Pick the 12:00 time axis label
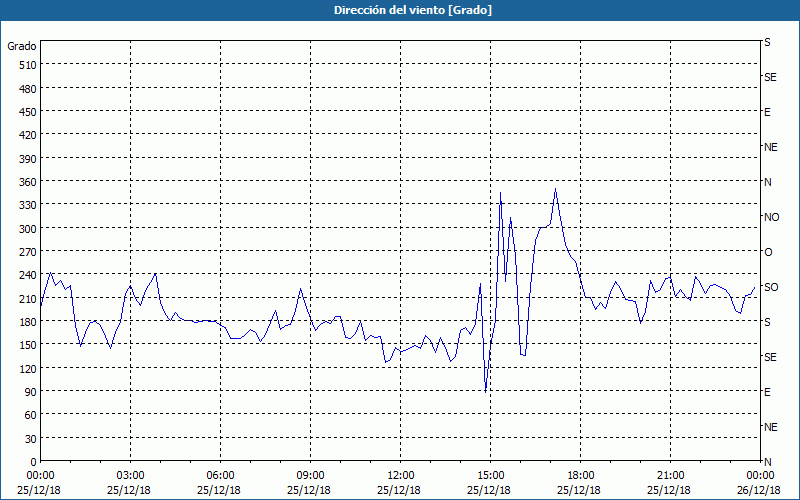800x500 pixels. pos(401,476)
